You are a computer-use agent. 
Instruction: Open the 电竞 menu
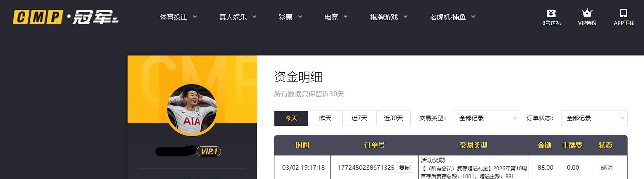pyautogui.click(x=336, y=17)
